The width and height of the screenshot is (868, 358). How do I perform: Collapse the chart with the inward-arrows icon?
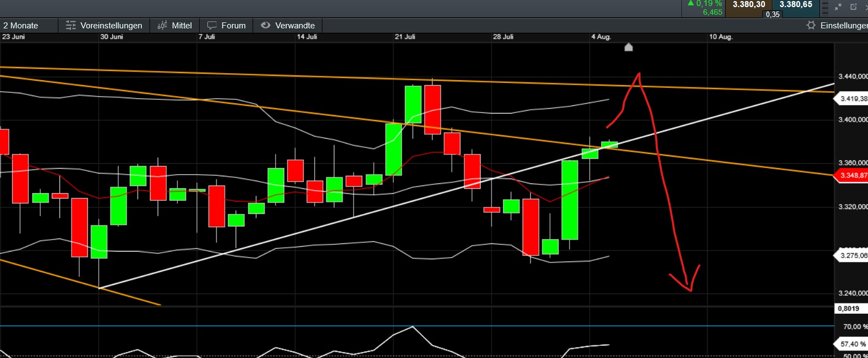click(839, 7)
